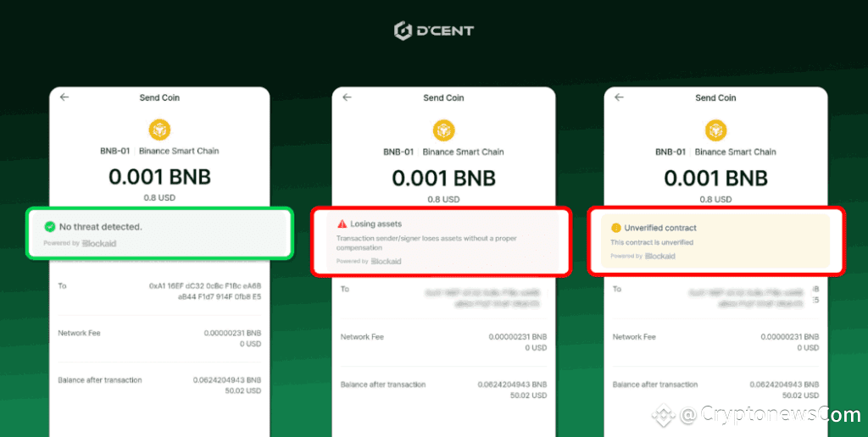The image size is (868, 437).
Task: Tap the Losing assets warning banner
Action: coord(441,241)
